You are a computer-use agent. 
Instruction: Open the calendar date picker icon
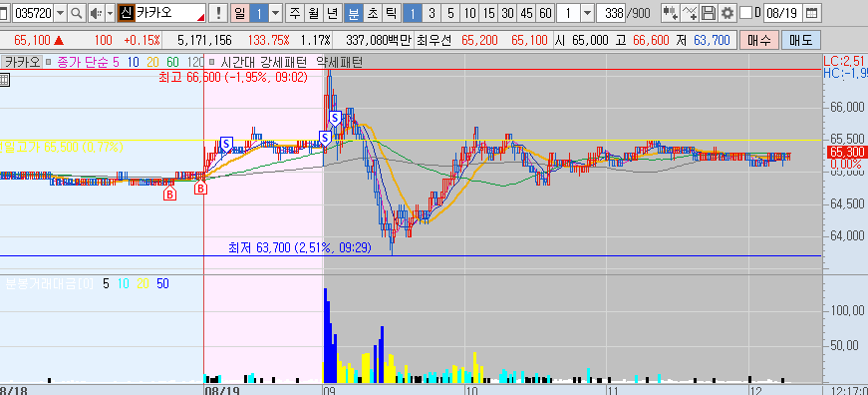coord(812,13)
